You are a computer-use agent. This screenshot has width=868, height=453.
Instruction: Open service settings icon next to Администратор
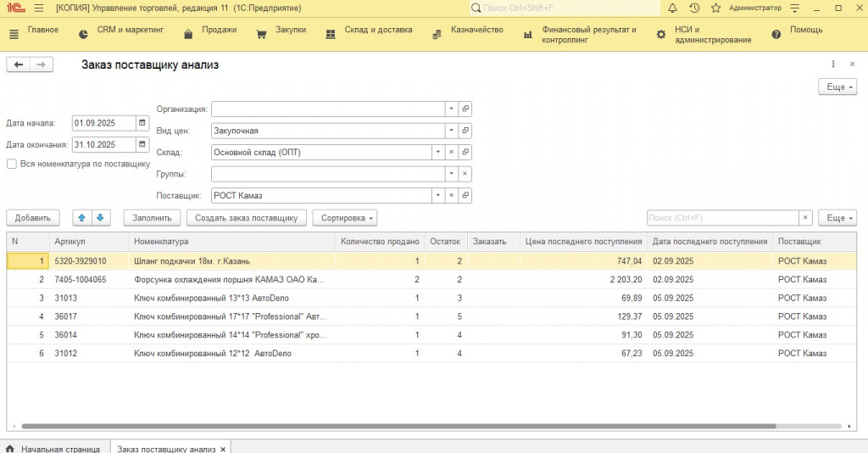click(795, 8)
